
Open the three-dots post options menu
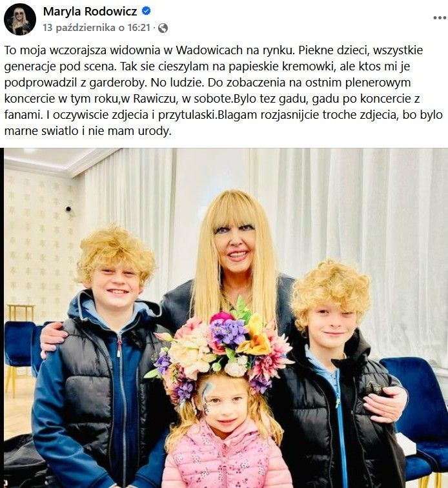439,17
